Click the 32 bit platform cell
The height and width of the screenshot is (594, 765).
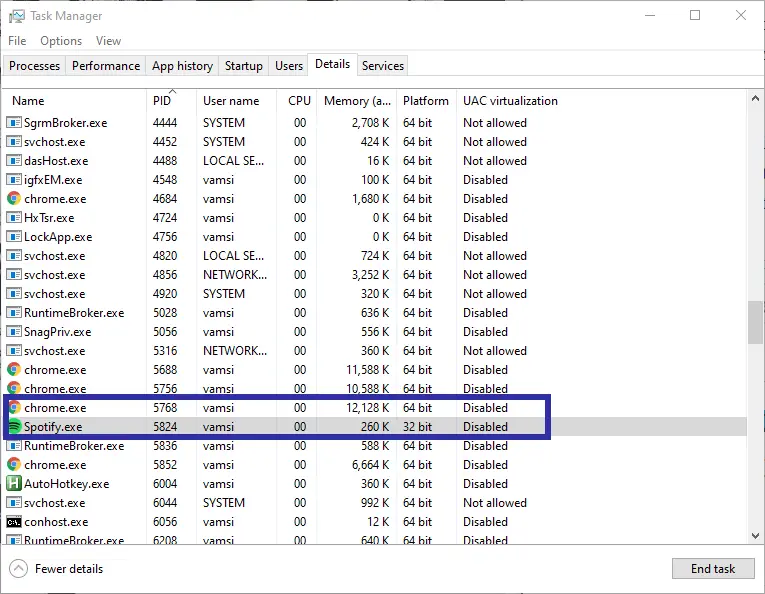(x=417, y=427)
